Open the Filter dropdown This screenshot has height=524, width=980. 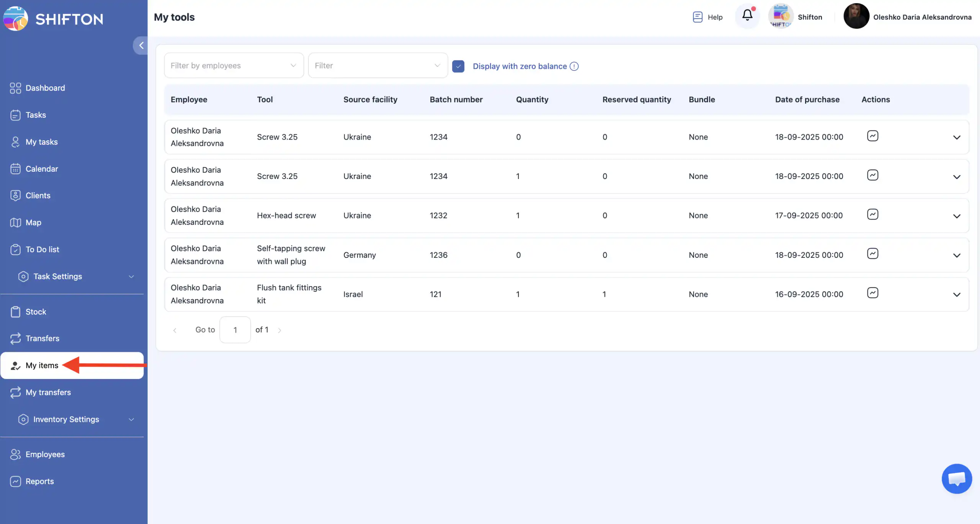377,65
